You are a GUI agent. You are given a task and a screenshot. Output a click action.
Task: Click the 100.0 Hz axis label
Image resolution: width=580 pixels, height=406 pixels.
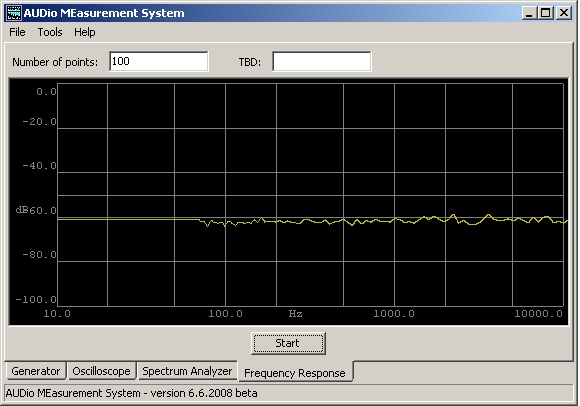(x=225, y=314)
